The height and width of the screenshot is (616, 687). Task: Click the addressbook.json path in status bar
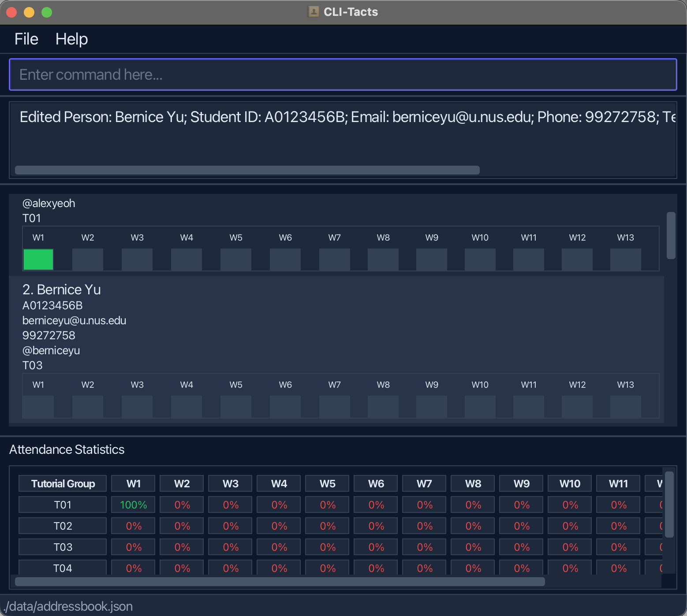tap(68, 606)
